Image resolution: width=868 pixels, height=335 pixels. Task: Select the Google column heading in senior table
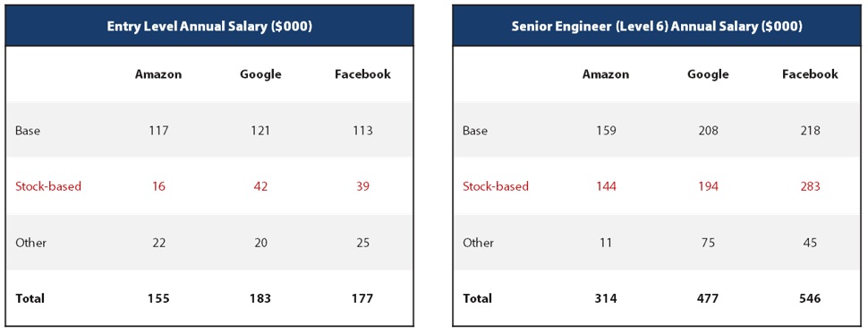tap(708, 74)
